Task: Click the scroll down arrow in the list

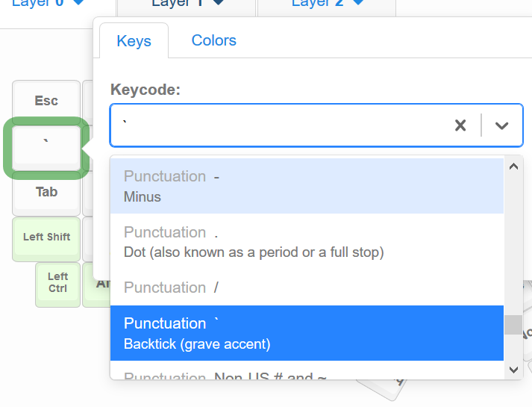Action: coord(513,370)
